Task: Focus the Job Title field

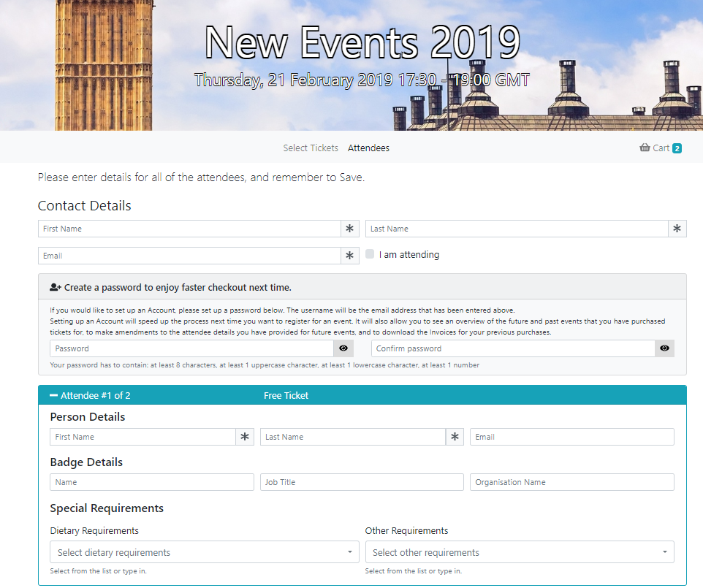Action: tap(362, 482)
